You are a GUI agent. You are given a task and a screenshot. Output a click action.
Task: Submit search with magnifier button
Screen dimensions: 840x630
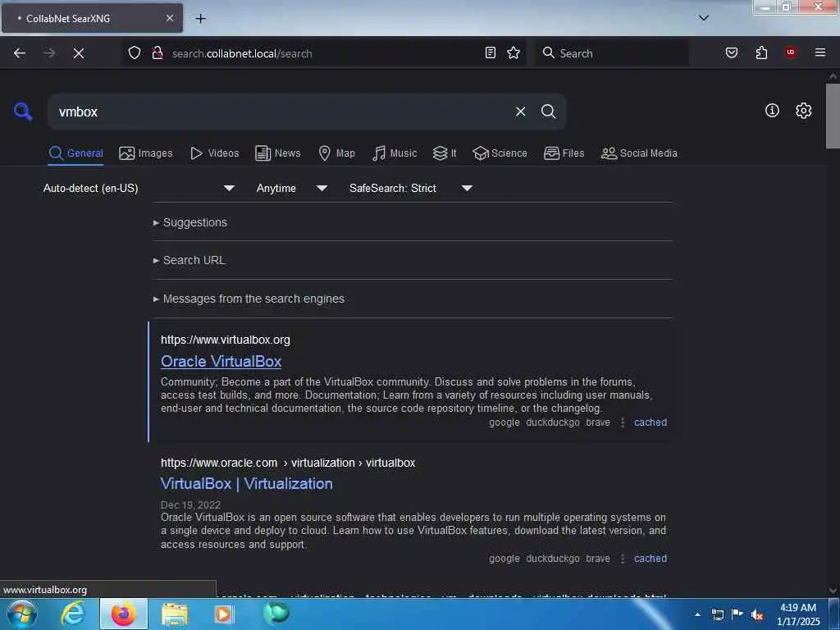point(548,112)
